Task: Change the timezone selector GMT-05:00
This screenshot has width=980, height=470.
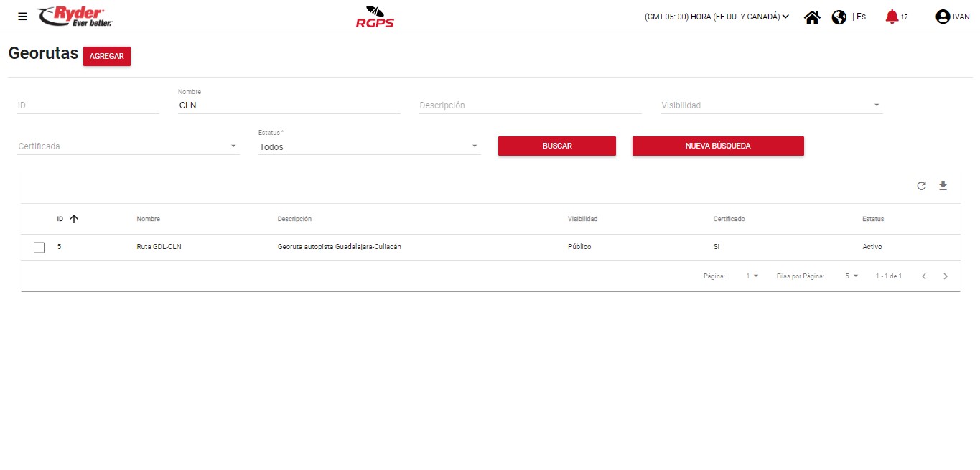Action: [x=717, y=17]
